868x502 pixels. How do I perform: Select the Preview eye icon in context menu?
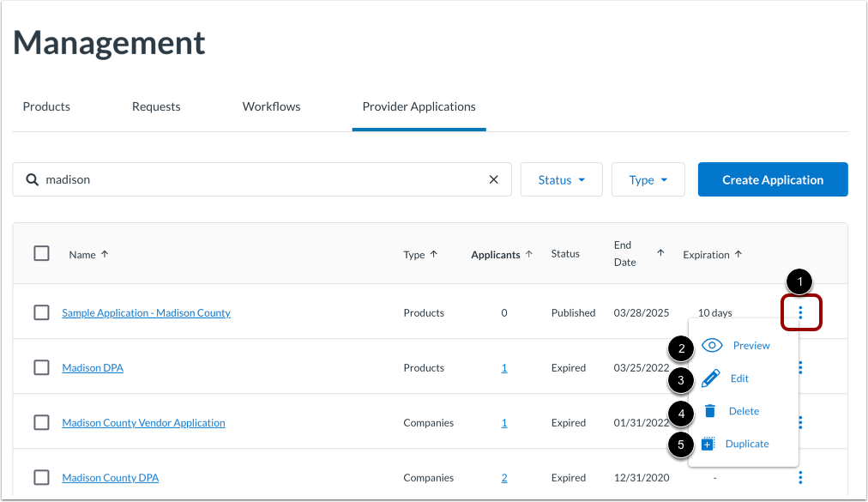point(712,345)
